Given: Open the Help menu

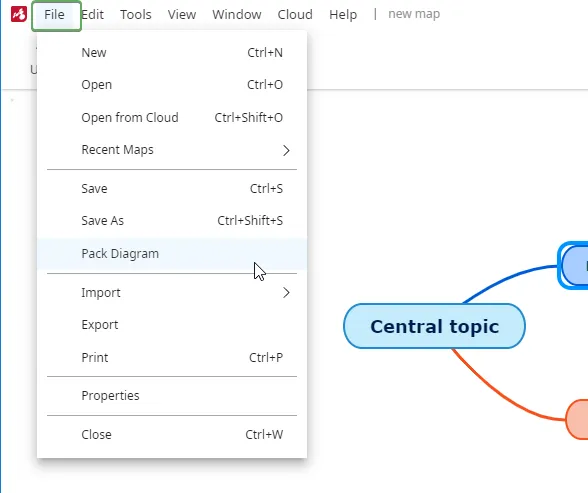Looking at the screenshot, I should (x=343, y=15).
